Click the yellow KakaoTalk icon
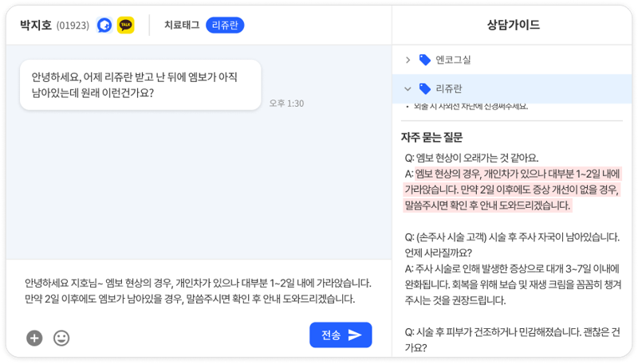This screenshot has height=364, width=638. click(x=125, y=25)
